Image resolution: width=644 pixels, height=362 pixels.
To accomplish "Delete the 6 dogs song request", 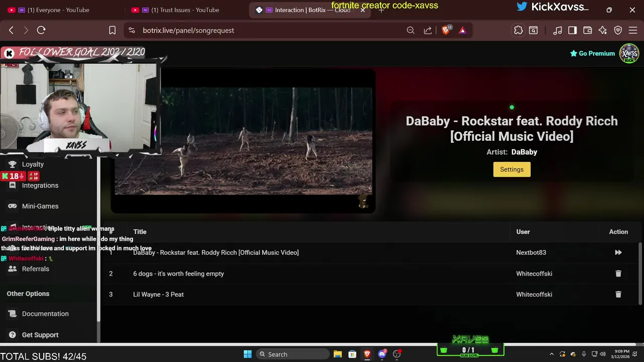I will [618, 274].
